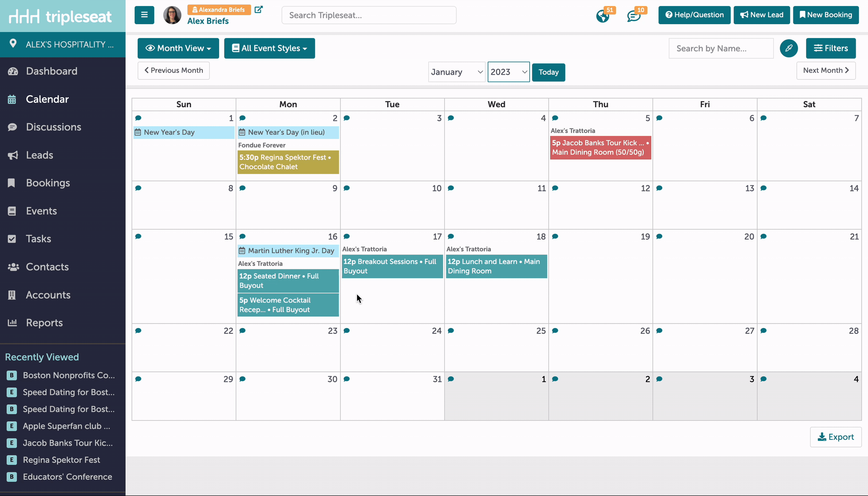868x496 pixels.
Task: Open Bookings in the sidebar
Action: 48,183
